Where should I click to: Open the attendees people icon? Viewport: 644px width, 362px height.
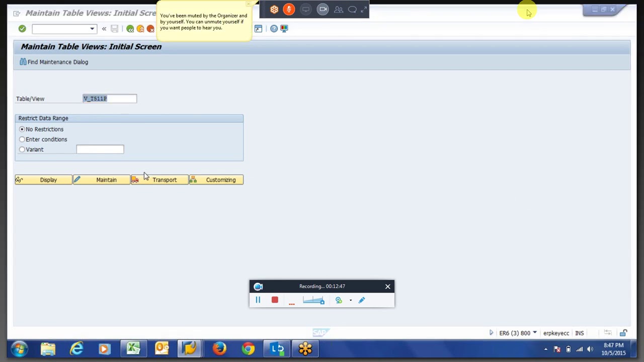[339, 10]
